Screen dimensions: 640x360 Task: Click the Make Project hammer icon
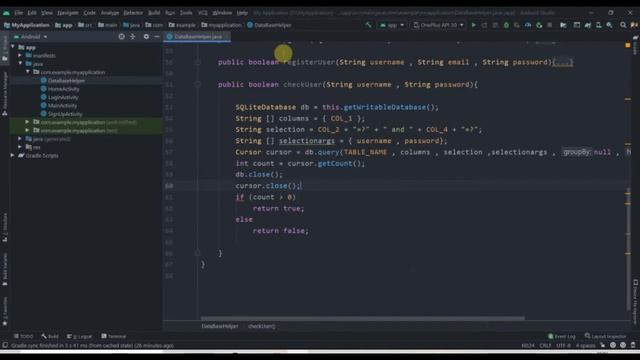(368, 25)
